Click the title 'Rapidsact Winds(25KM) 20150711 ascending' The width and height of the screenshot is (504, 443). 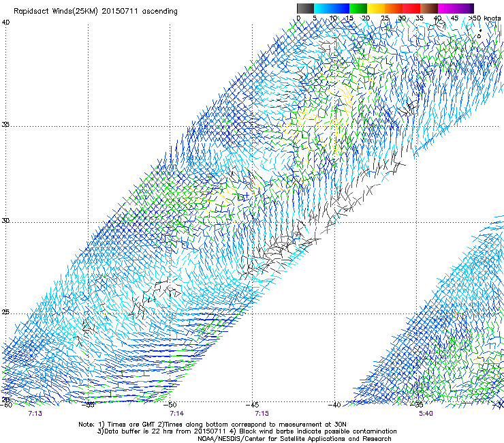(x=95, y=11)
